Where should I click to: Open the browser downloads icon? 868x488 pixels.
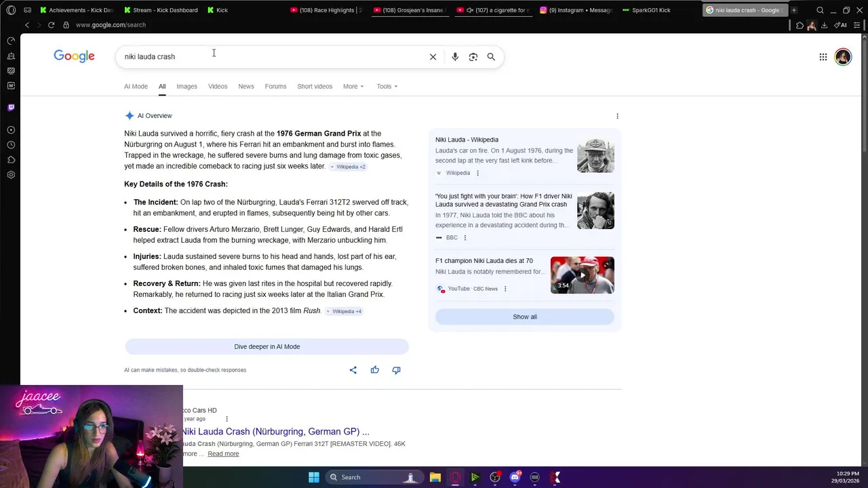tap(824, 25)
